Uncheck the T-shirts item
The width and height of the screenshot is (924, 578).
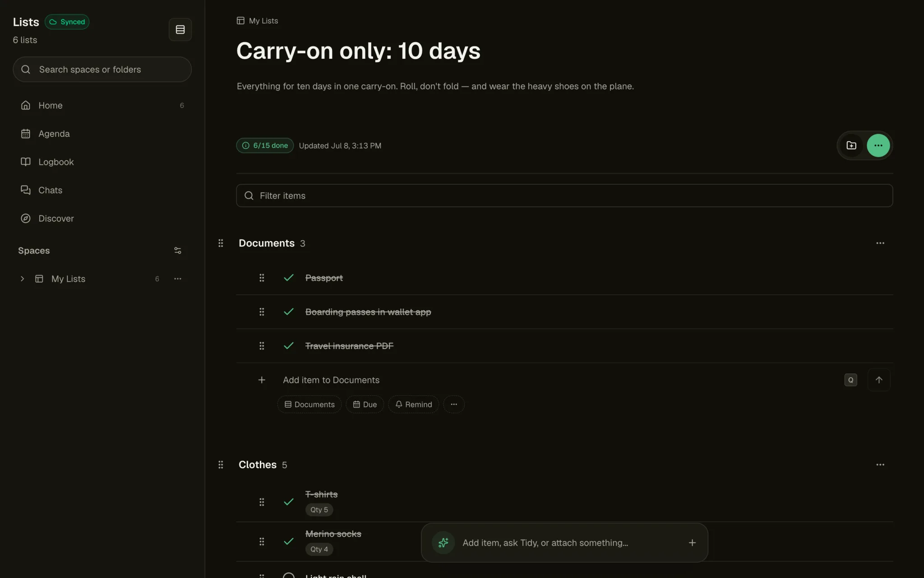289,502
